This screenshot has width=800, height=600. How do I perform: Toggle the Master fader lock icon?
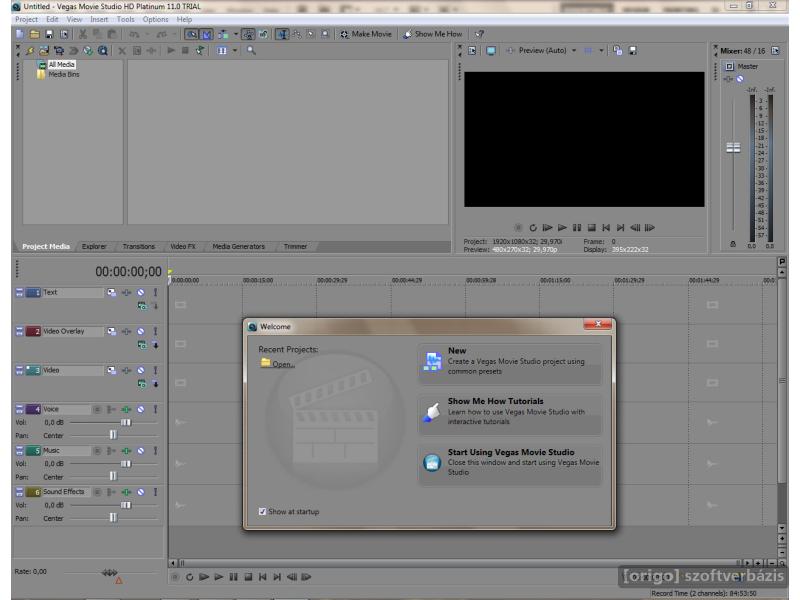733,244
